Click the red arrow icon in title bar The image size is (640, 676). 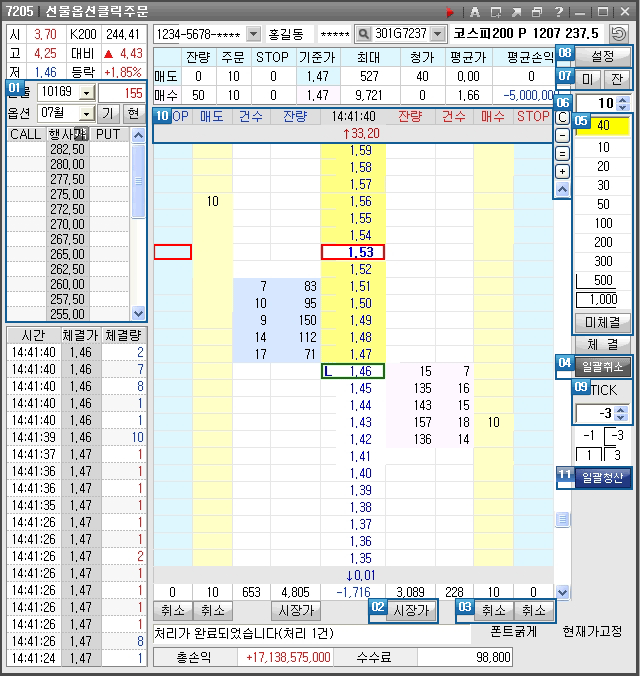(450, 11)
